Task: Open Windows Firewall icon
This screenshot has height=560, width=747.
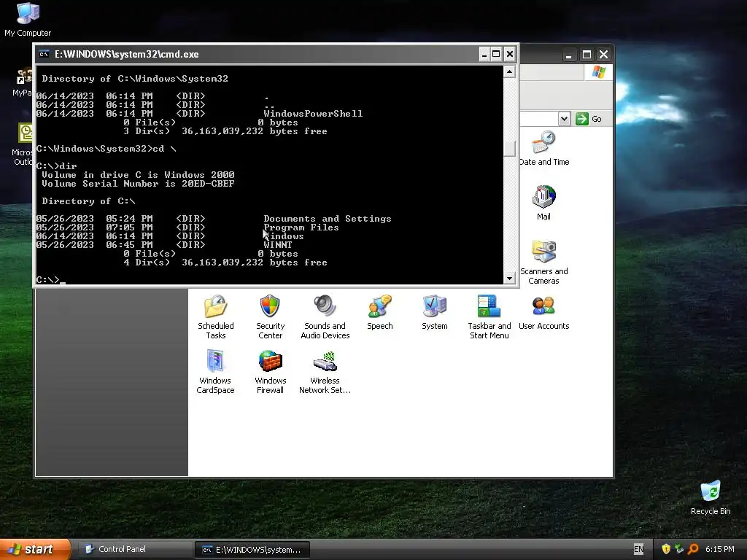Action: 270,371
